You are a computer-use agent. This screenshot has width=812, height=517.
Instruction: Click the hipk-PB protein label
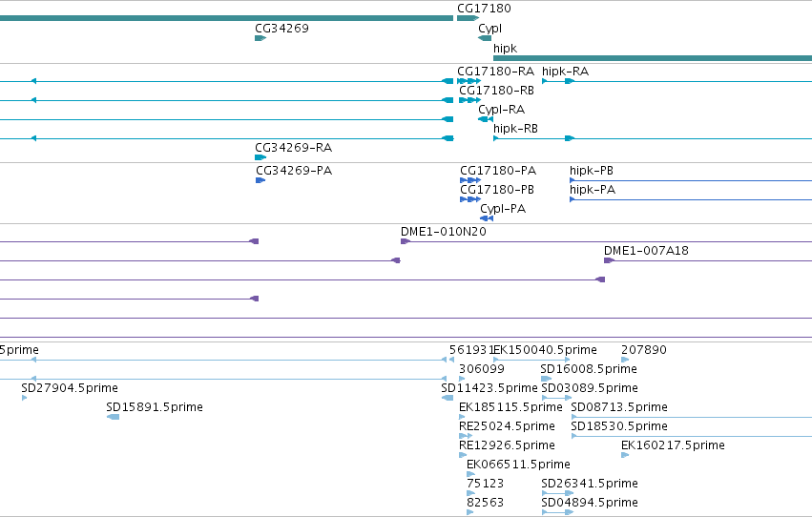(x=592, y=171)
